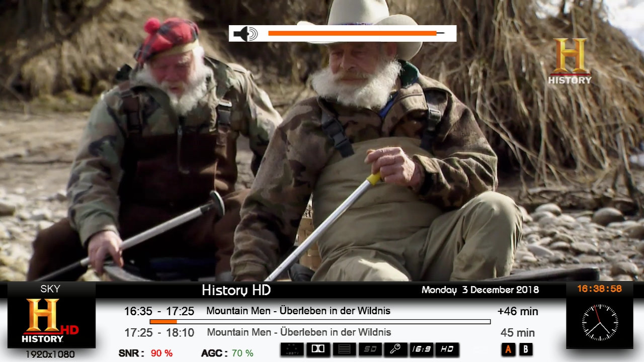Select next event 17:25 Mountain Men title

299,332
